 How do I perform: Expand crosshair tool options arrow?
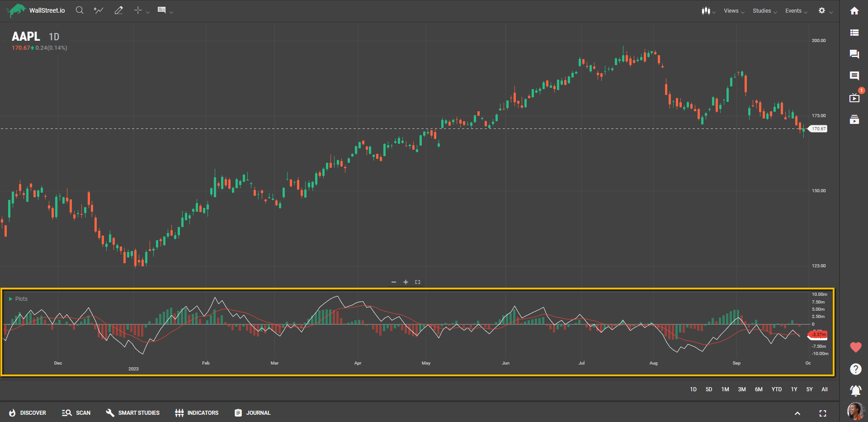(148, 12)
